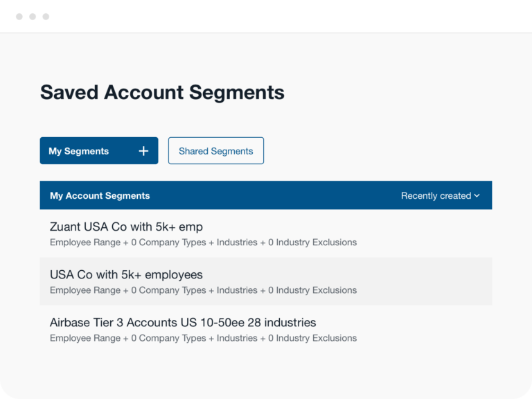The width and height of the screenshot is (532, 399).
Task: Click the Airbase segment's filter description line
Action: click(x=203, y=338)
